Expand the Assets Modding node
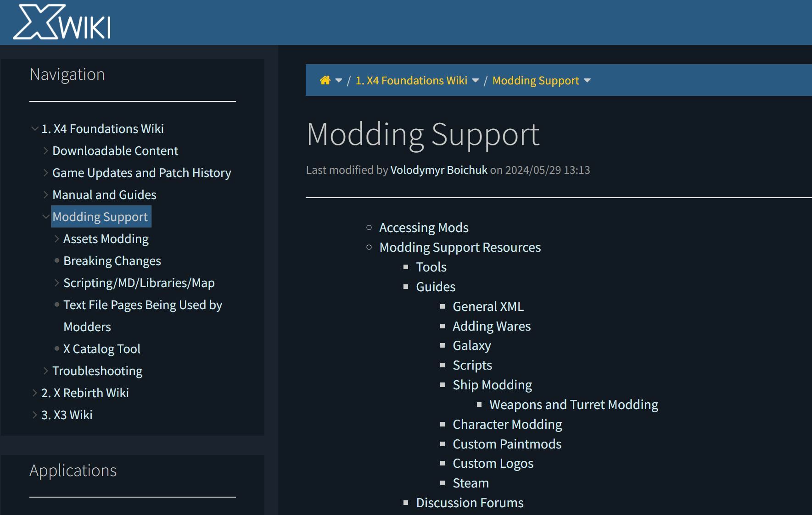 (56, 239)
